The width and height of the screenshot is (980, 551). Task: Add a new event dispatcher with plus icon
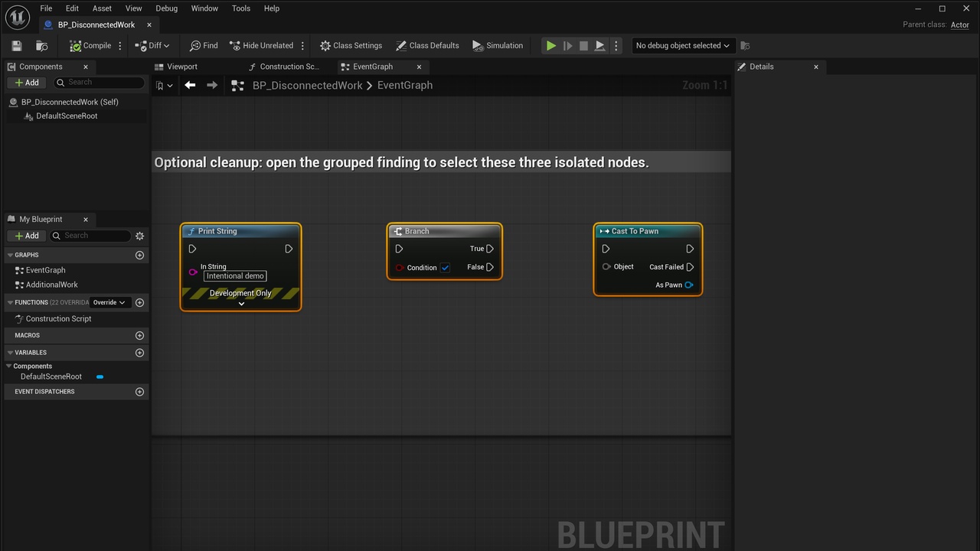139,392
